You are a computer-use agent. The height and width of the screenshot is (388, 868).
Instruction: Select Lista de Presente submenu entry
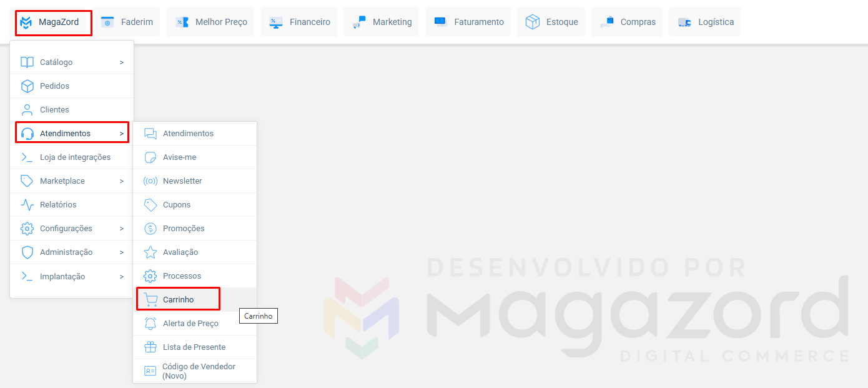pos(195,347)
